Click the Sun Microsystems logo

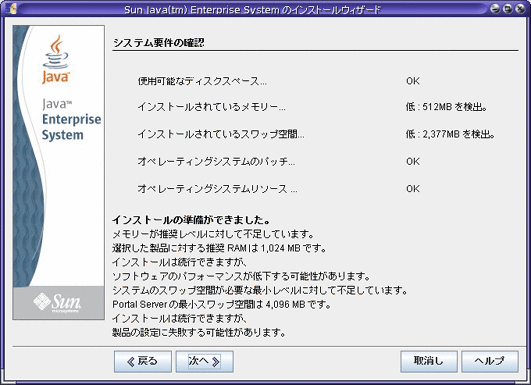point(58,302)
